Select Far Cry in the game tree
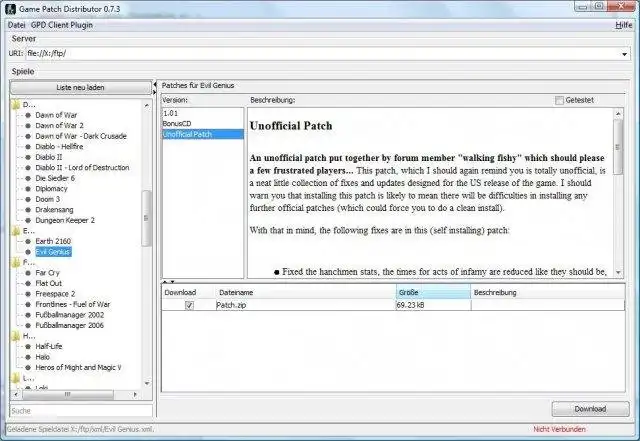640x441 pixels. (47, 273)
